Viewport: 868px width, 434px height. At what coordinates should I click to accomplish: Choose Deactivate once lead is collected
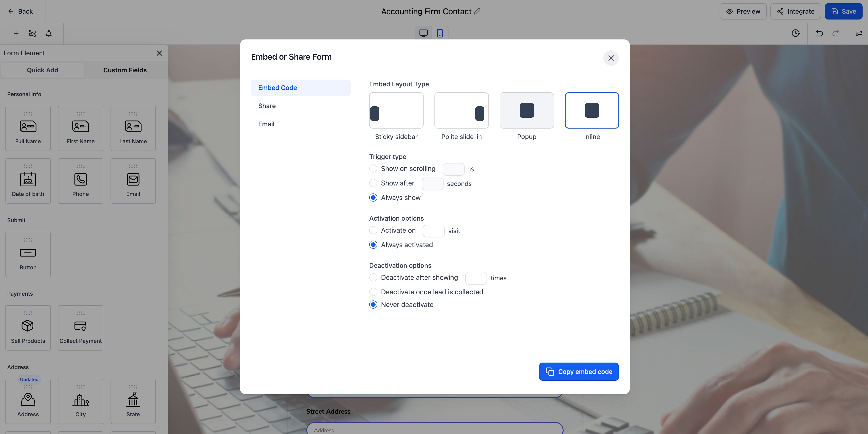click(x=373, y=292)
